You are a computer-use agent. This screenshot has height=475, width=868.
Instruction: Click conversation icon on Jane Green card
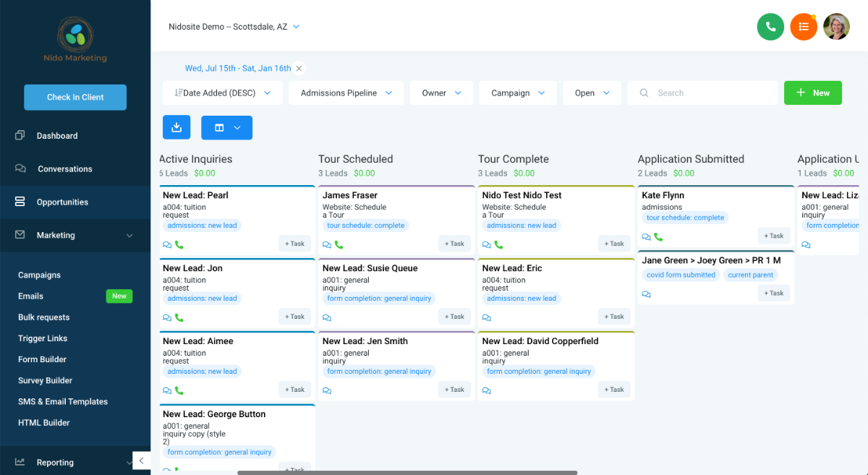(x=647, y=294)
